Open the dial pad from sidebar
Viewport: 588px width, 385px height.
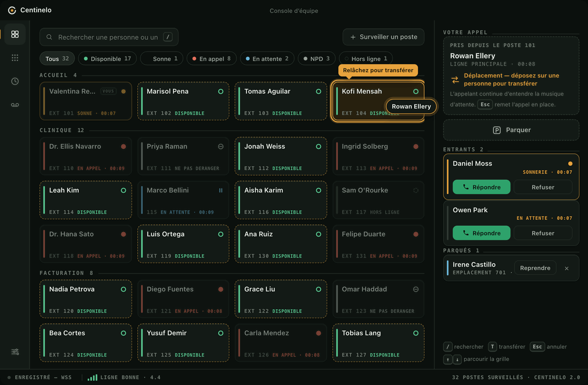[15, 58]
